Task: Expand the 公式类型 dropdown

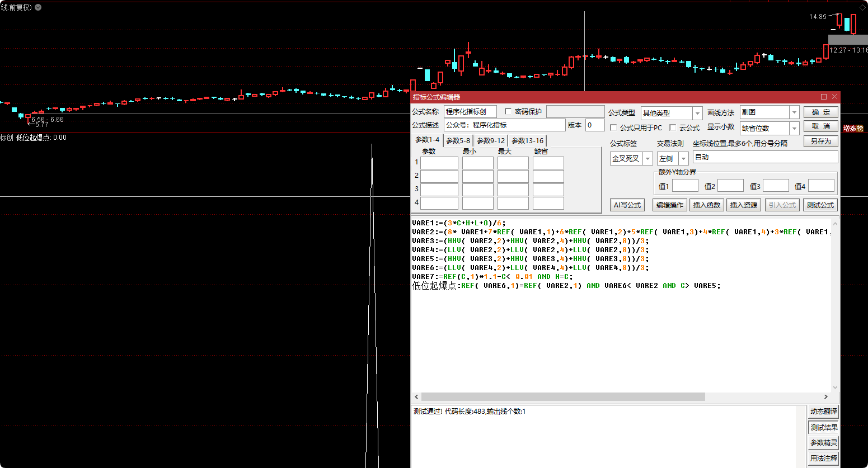Action: click(697, 113)
